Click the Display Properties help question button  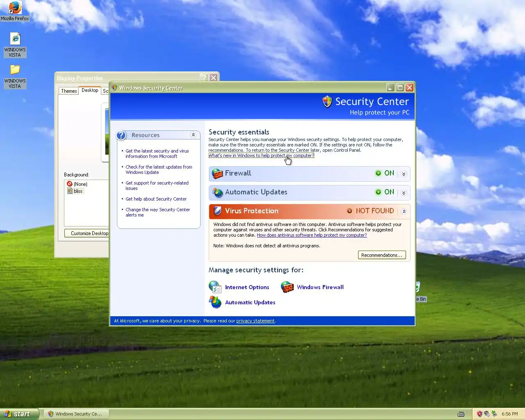(204, 78)
